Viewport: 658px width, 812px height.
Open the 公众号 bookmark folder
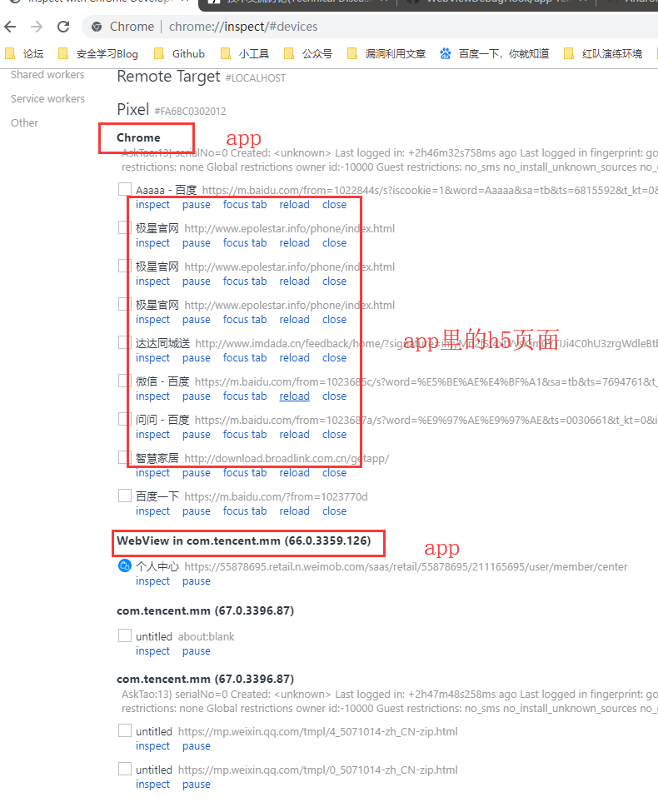(x=308, y=54)
